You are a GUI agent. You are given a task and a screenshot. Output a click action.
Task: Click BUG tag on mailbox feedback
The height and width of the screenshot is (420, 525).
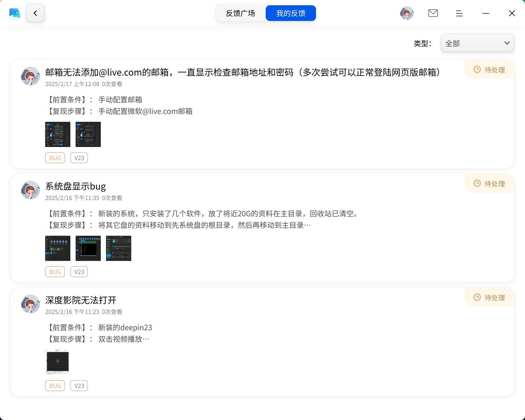55,158
